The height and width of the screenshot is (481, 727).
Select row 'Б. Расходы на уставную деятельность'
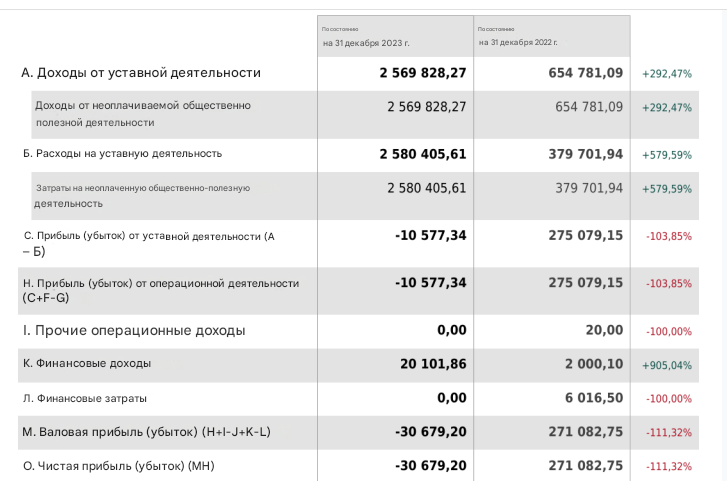(x=122, y=154)
